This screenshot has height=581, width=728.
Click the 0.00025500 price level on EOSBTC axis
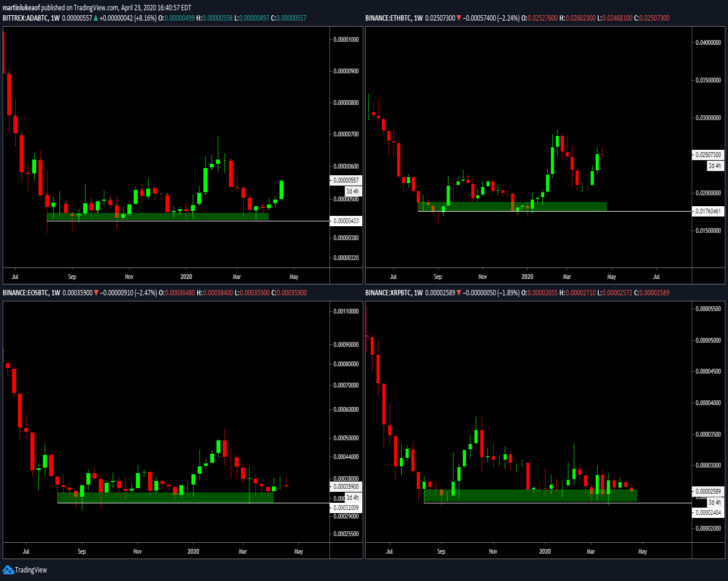click(x=346, y=534)
